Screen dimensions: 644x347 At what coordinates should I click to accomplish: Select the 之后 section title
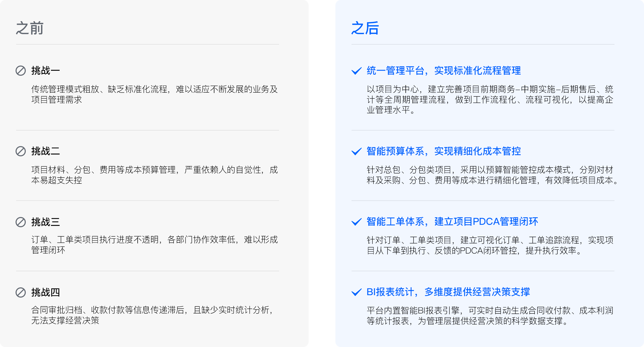click(365, 28)
